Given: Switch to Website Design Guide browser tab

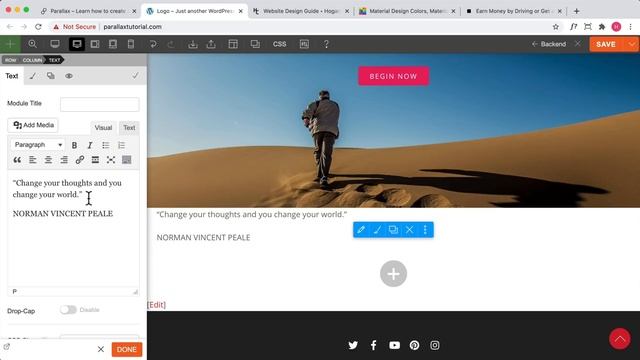Looking at the screenshot, I should point(301,11).
